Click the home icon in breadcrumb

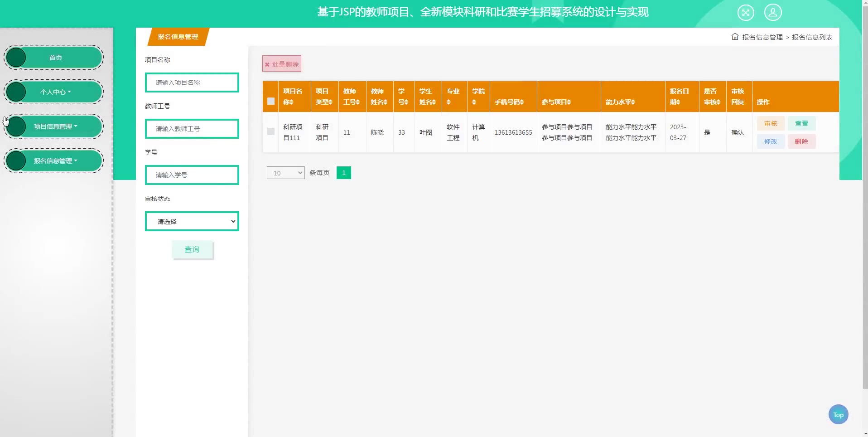tap(735, 37)
